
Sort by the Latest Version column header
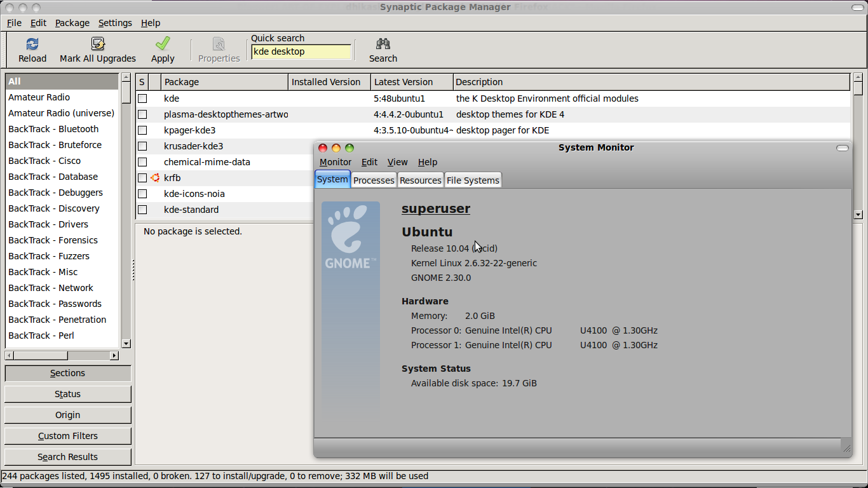point(412,82)
